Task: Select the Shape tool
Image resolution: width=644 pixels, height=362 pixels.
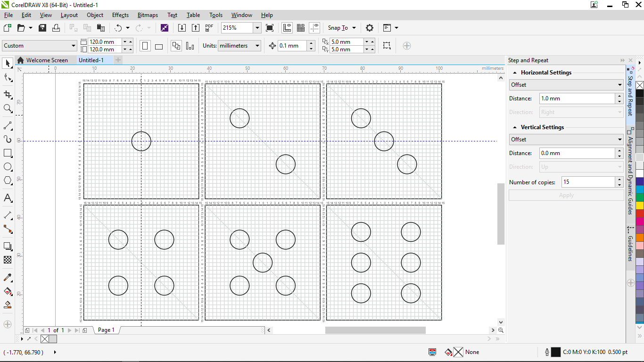Action: click(x=8, y=78)
